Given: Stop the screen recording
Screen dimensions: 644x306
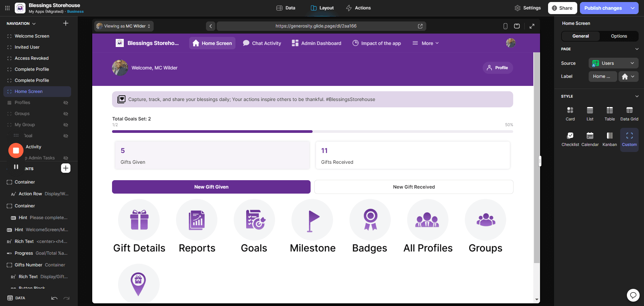Looking at the screenshot, I should (16, 151).
